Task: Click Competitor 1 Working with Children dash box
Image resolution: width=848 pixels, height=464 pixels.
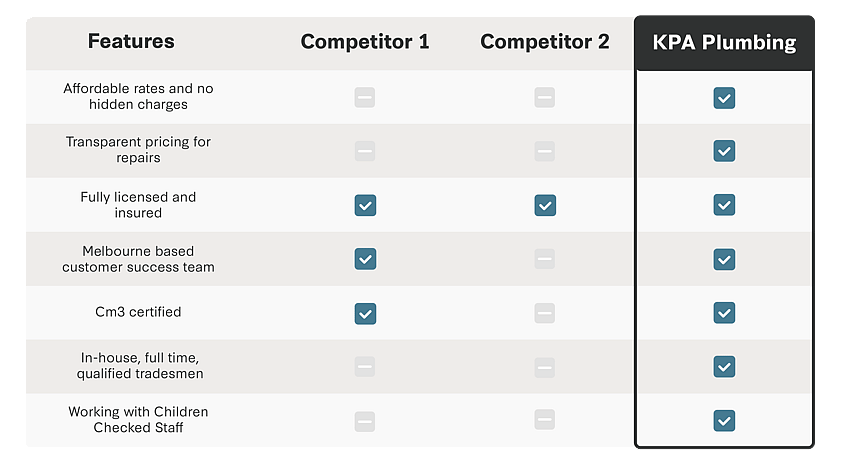Action: (x=365, y=421)
